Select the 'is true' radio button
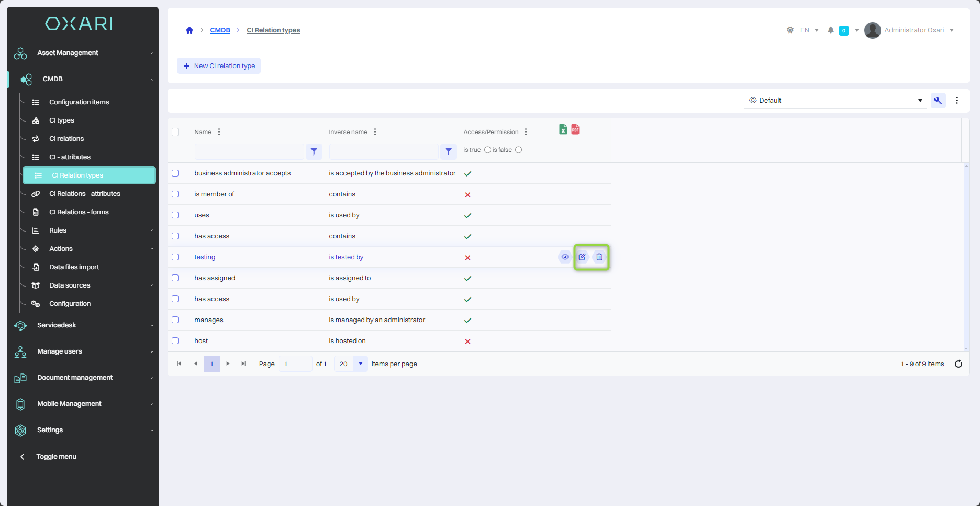Viewport: 980px width, 506px height. tap(487, 150)
